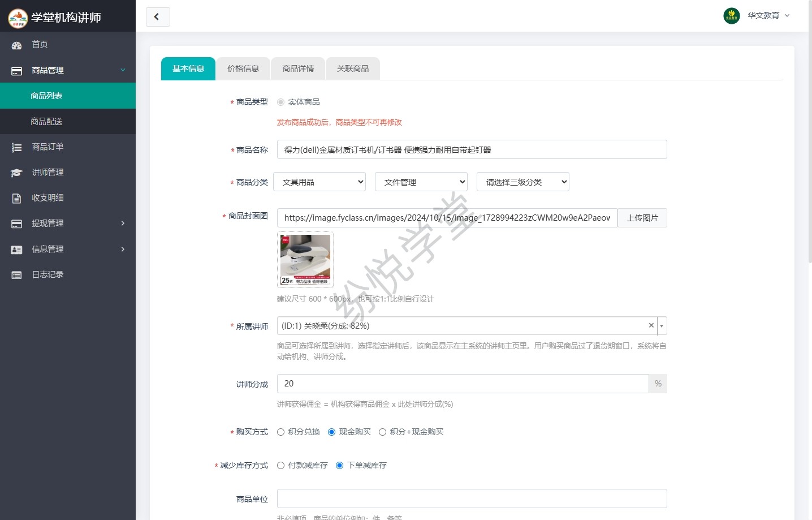Click the 上传图片 button

pyautogui.click(x=642, y=218)
